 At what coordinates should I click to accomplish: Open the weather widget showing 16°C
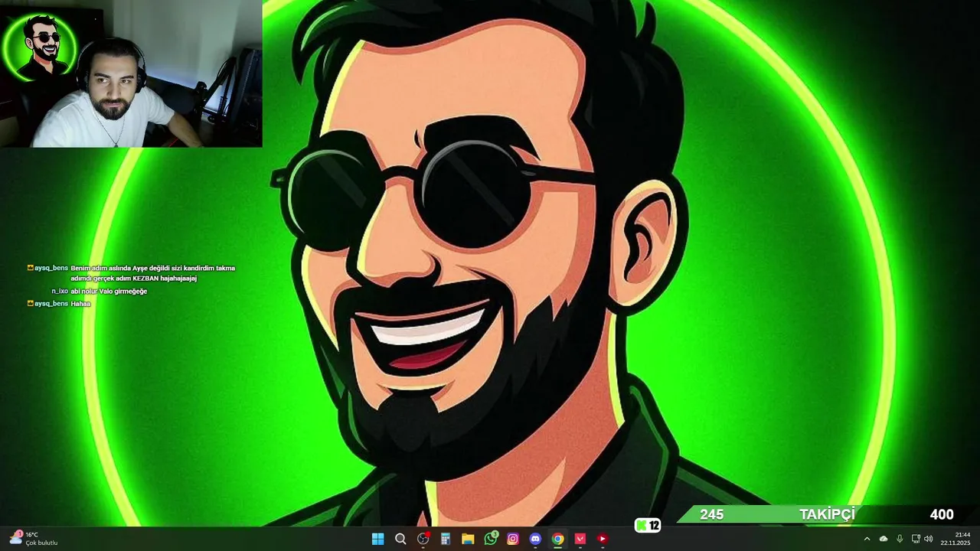33,539
